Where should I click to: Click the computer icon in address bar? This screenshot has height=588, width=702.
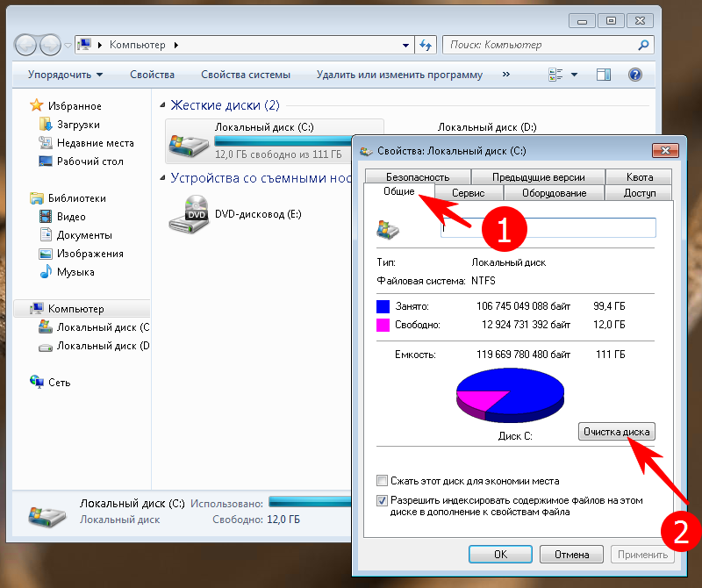pyautogui.click(x=84, y=45)
